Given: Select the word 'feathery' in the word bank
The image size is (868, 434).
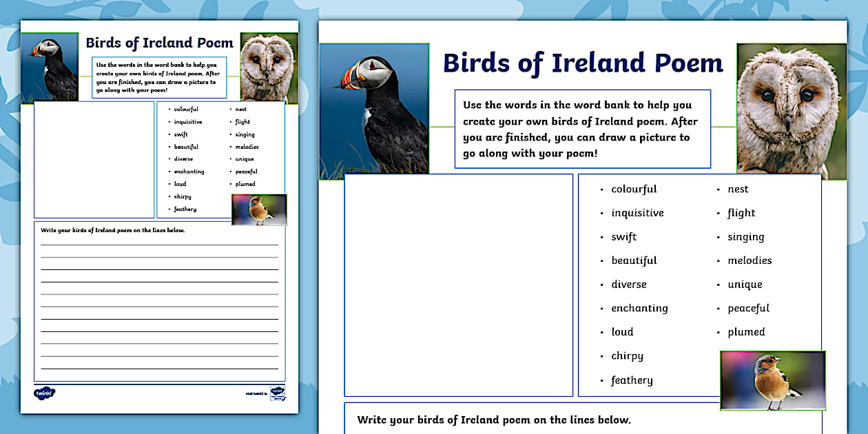Looking at the screenshot, I should pyautogui.click(x=631, y=380).
